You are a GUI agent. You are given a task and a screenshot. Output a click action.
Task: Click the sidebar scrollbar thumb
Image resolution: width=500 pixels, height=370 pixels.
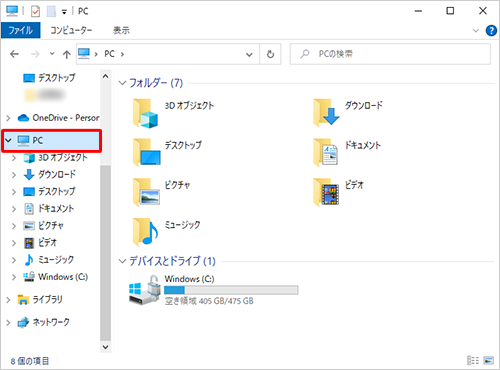click(x=105, y=253)
